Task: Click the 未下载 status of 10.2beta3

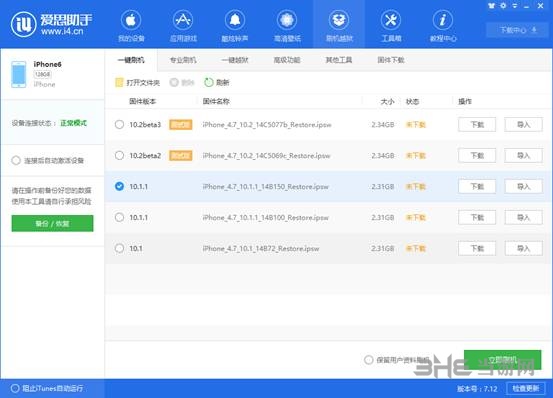Action: point(416,125)
